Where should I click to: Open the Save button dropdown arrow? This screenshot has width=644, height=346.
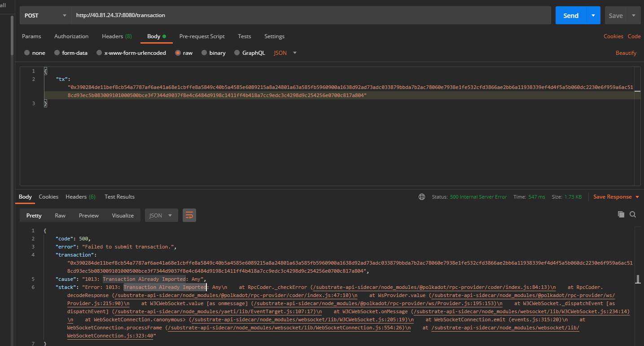point(634,15)
